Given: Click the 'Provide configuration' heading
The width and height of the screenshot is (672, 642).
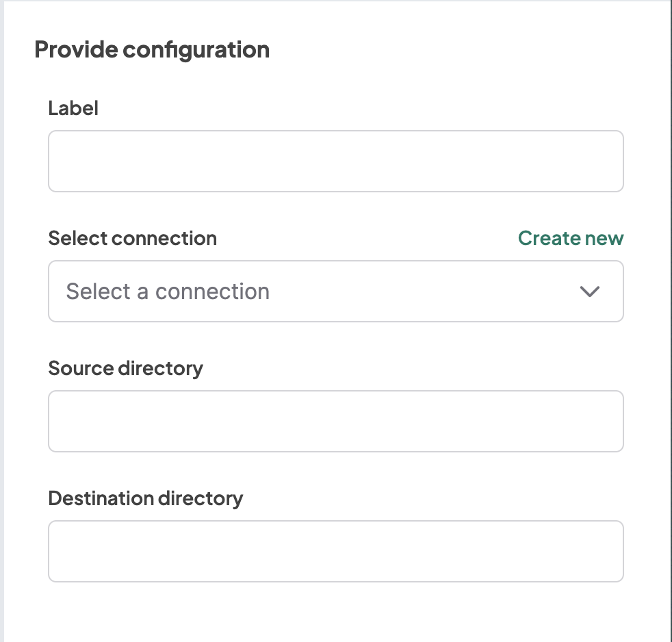Looking at the screenshot, I should click(152, 50).
